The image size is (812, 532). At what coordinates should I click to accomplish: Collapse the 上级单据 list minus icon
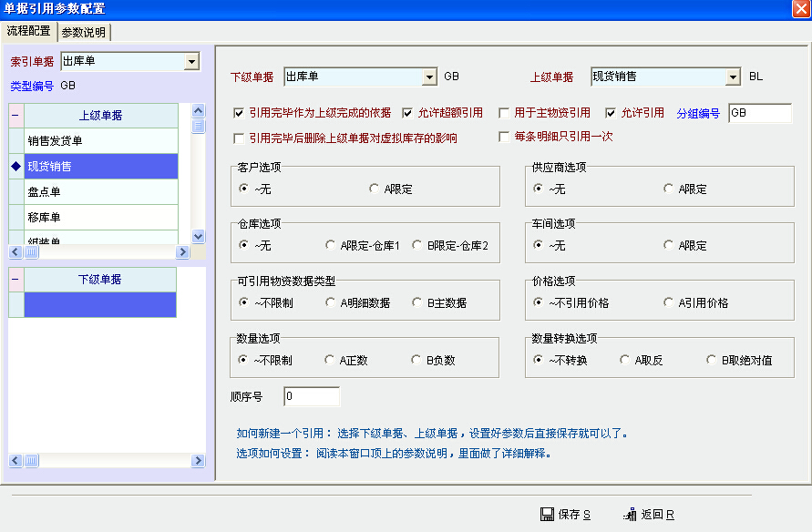pyautogui.click(x=15, y=116)
